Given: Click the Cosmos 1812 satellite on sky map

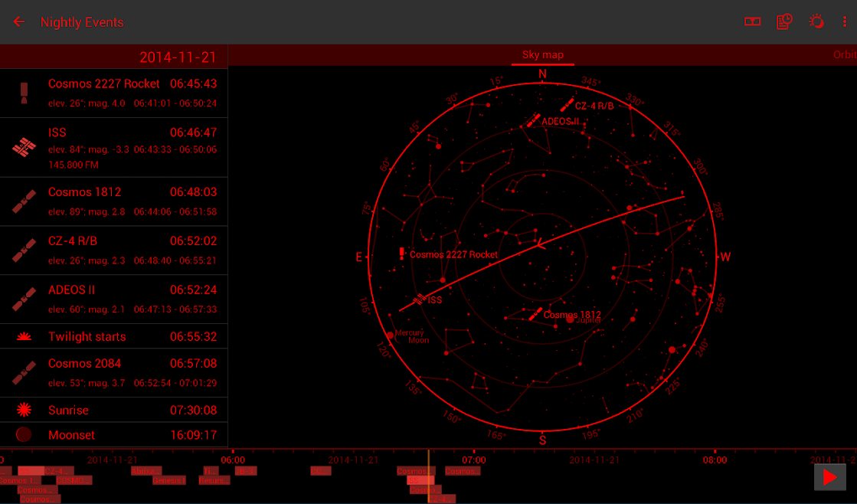Looking at the screenshot, I should click(x=535, y=315).
